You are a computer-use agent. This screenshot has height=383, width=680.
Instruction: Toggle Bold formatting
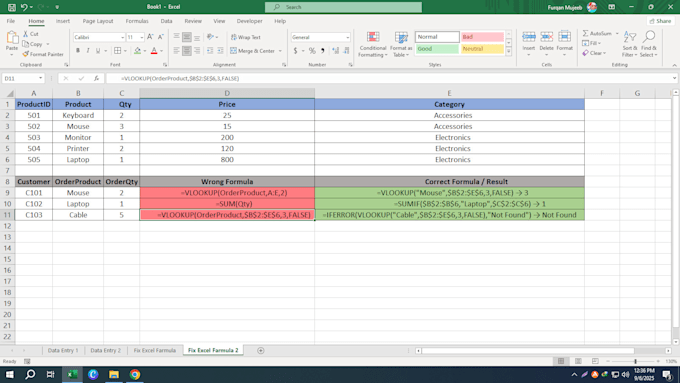[x=78, y=51]
